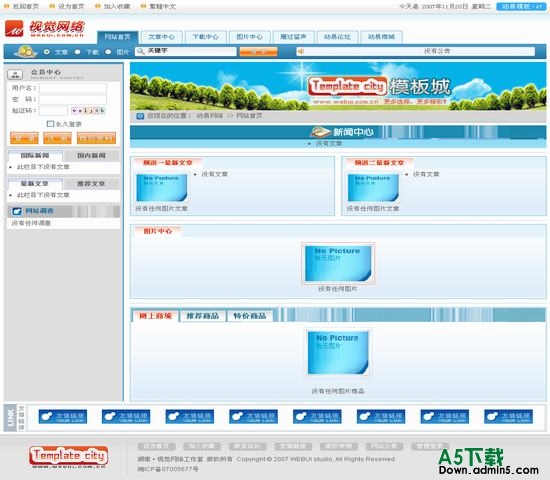Focus the 关键字 search input
Image resolution: width=550 pixels, height=480 pixels.
186,51
